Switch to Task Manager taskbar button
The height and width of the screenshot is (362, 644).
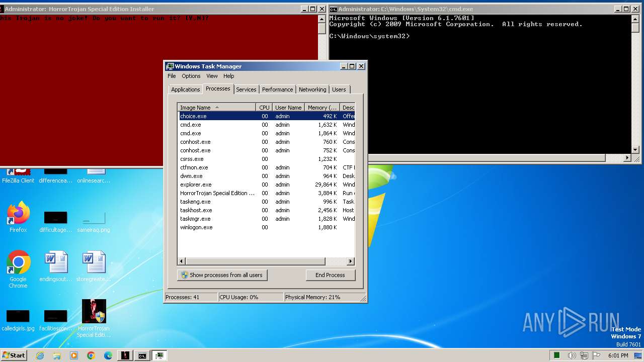coord(159,355)
